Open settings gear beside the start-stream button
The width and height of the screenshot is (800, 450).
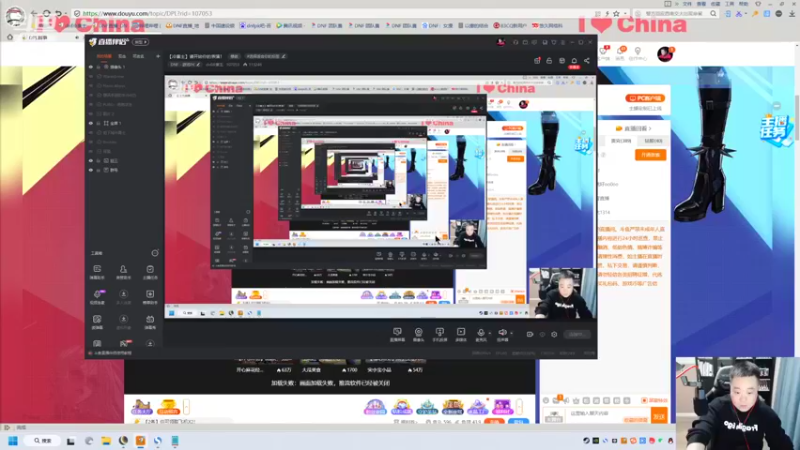click(x=554, y=334)
